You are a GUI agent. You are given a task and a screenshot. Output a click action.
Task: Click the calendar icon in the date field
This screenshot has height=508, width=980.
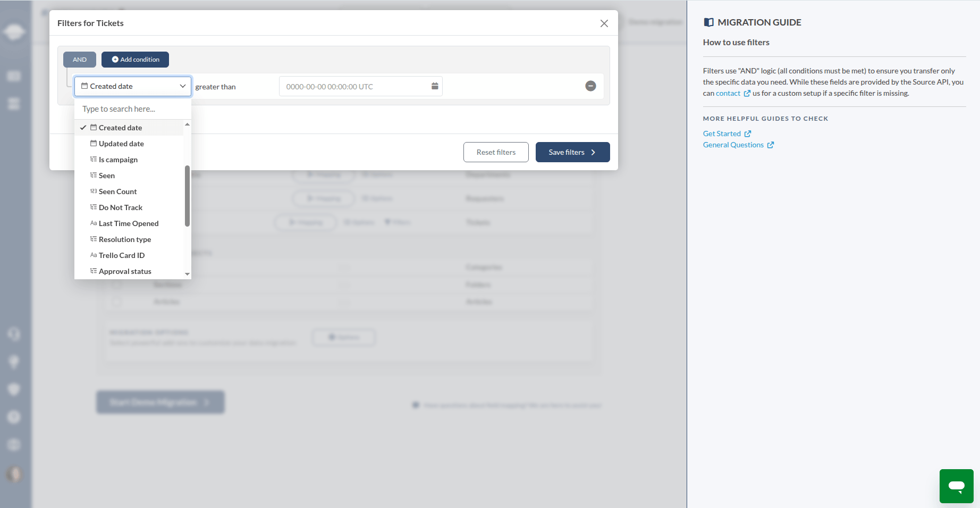435,86
